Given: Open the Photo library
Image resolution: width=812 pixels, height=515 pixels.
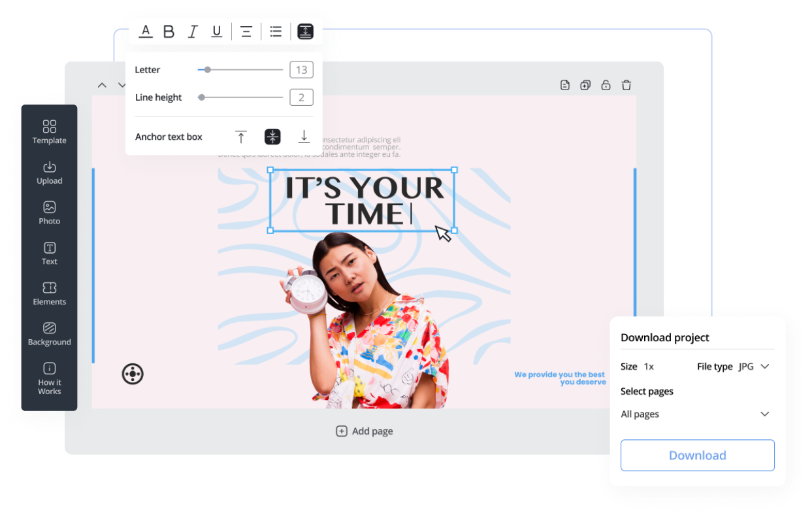Looking at the screenshot, I should click(50, 212).
